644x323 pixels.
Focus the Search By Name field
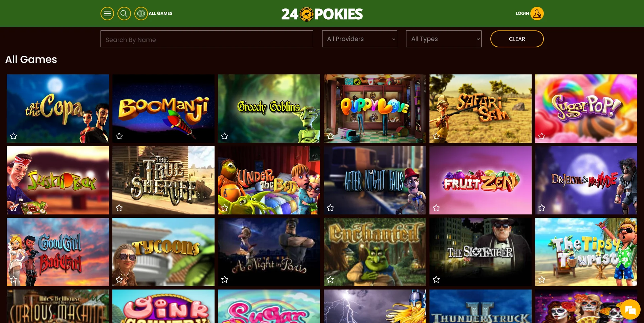[x=207, y=39]
